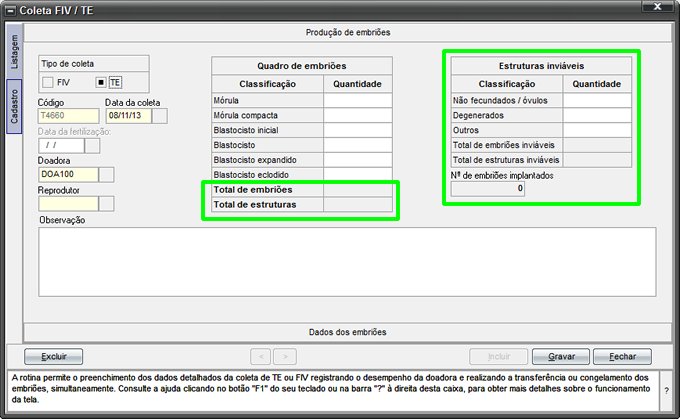Open the window system menu icon
This screenshot has width=680, height=419.
point(10,10)
